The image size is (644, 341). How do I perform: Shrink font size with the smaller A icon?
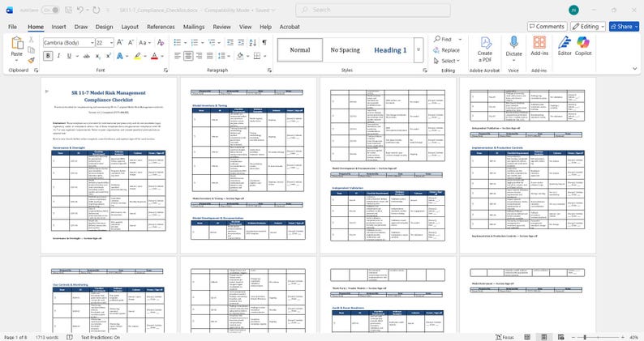131,42
